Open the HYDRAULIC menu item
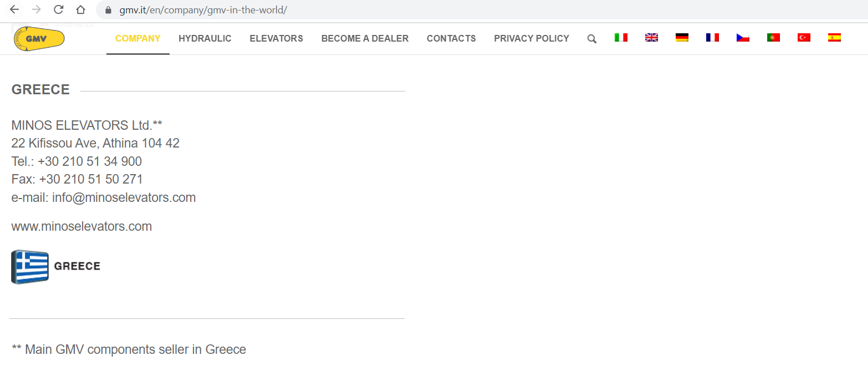This screenshot has height=386, width=868. click(205, 39)
